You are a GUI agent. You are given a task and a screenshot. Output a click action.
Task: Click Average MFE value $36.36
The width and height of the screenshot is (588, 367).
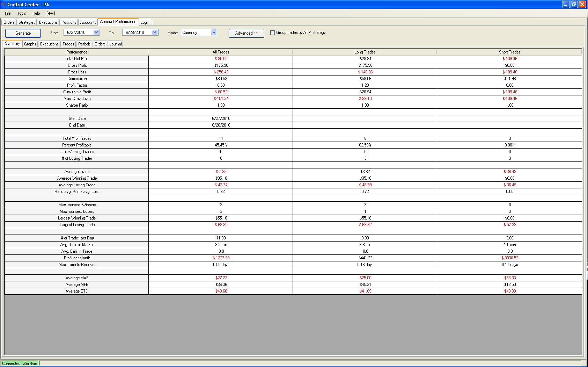click(221, 285)
